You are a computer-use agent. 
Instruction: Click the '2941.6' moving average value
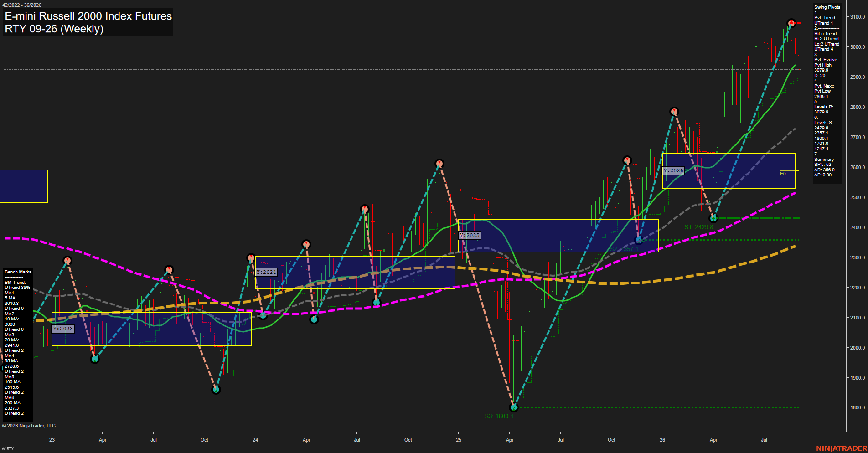pos(12,345)
